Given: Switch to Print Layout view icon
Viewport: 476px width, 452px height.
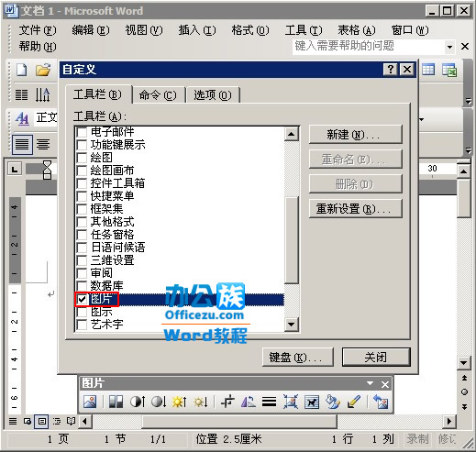Looking at the screenshot, I should coord(42,422).
